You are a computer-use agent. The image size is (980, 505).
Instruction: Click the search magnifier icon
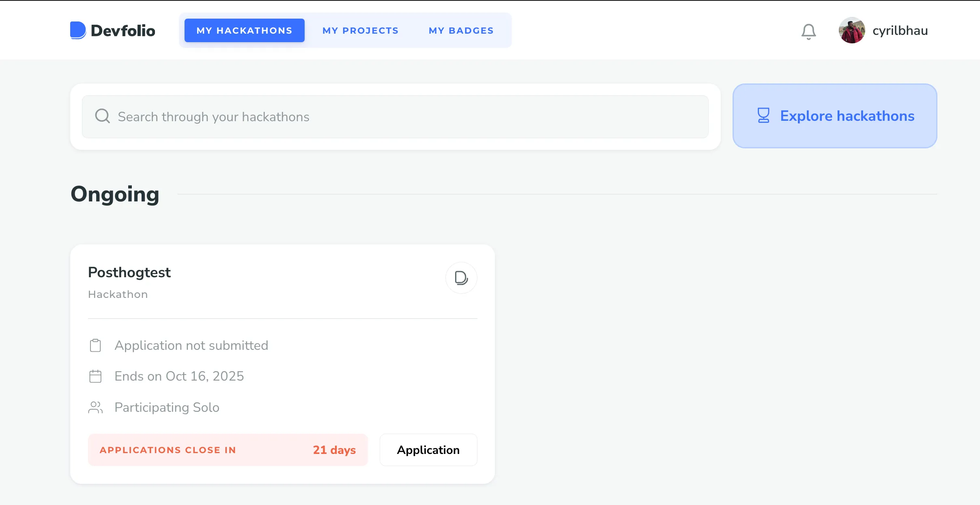pyautogui.click(x=102, y=116)
